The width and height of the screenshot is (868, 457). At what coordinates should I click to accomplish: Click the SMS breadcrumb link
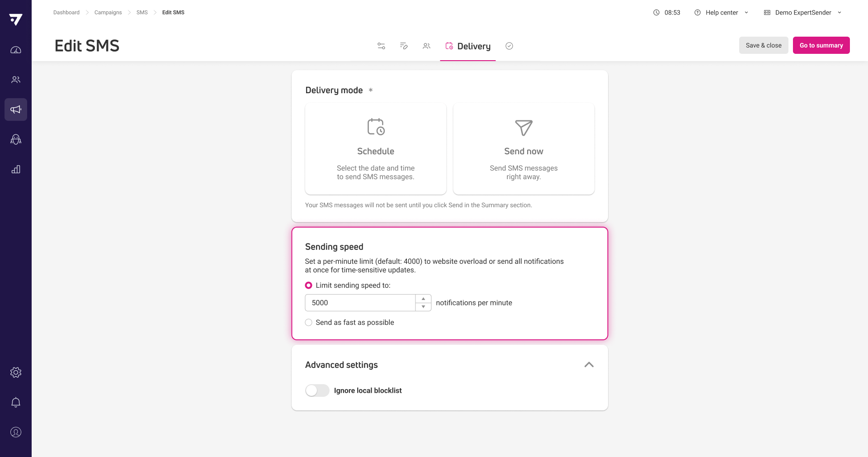point(142,13)
